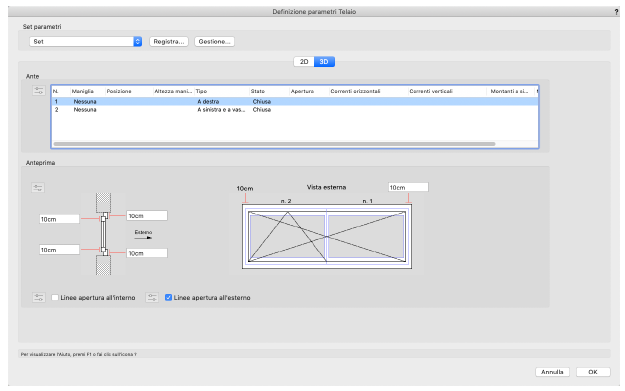Click the Ante table horizontal scrollbar
Viewport: 625px width, 391px height.
point(274,144)
